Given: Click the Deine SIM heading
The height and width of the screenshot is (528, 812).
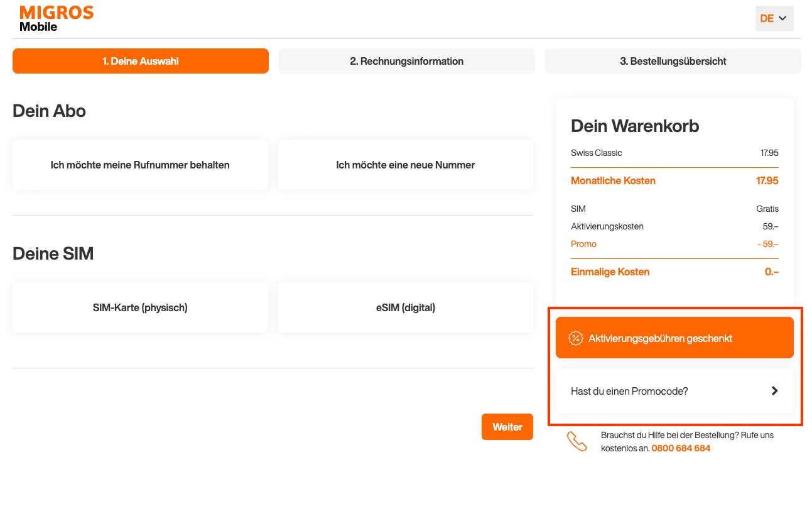Looking at the screenshot, I should point(53,253).
